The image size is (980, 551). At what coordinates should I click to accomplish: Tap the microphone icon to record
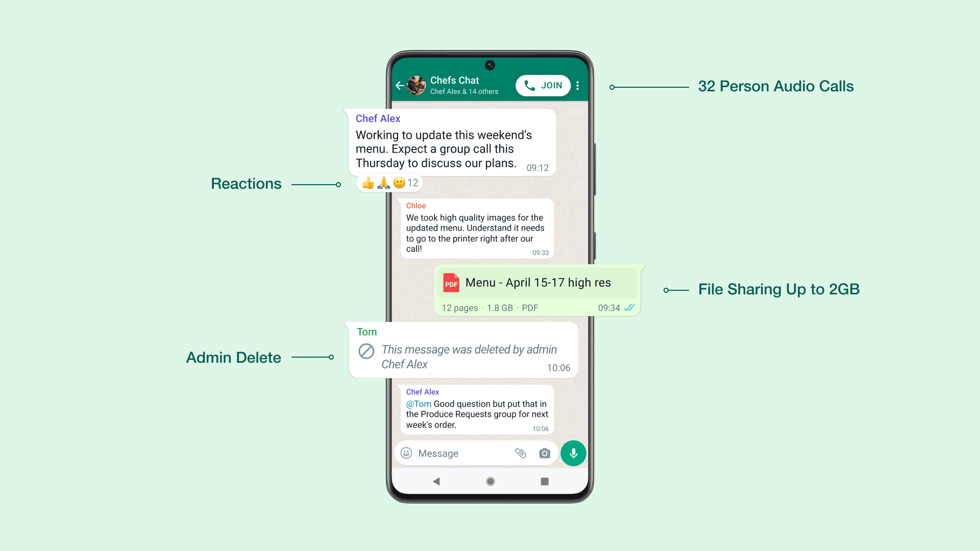point(574,453)
